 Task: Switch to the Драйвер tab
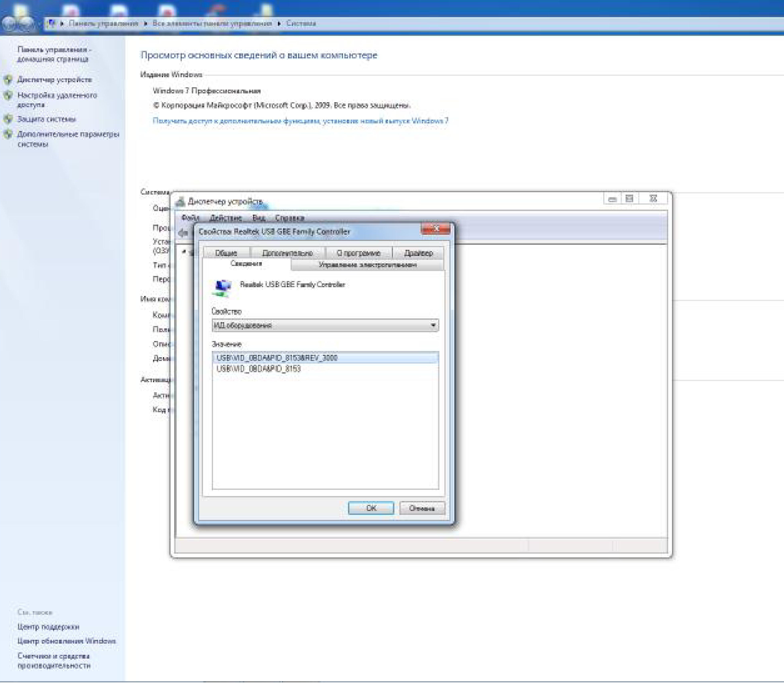[418, 253]
